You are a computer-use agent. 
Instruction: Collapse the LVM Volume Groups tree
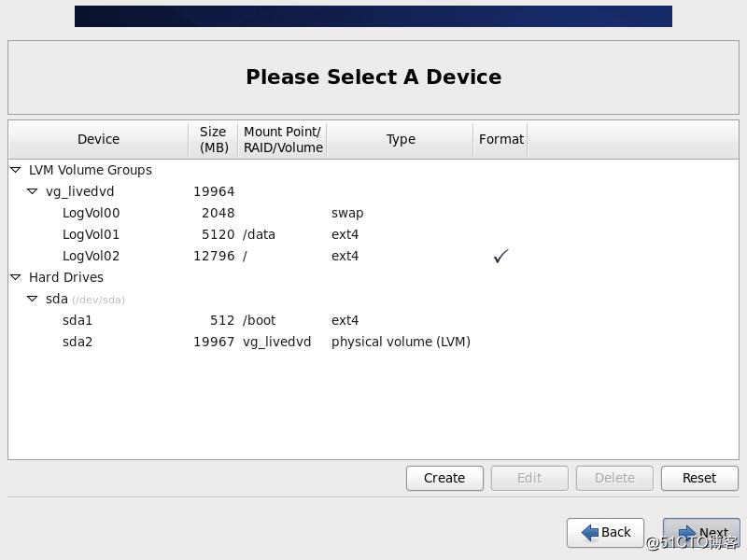click(16, 170)
